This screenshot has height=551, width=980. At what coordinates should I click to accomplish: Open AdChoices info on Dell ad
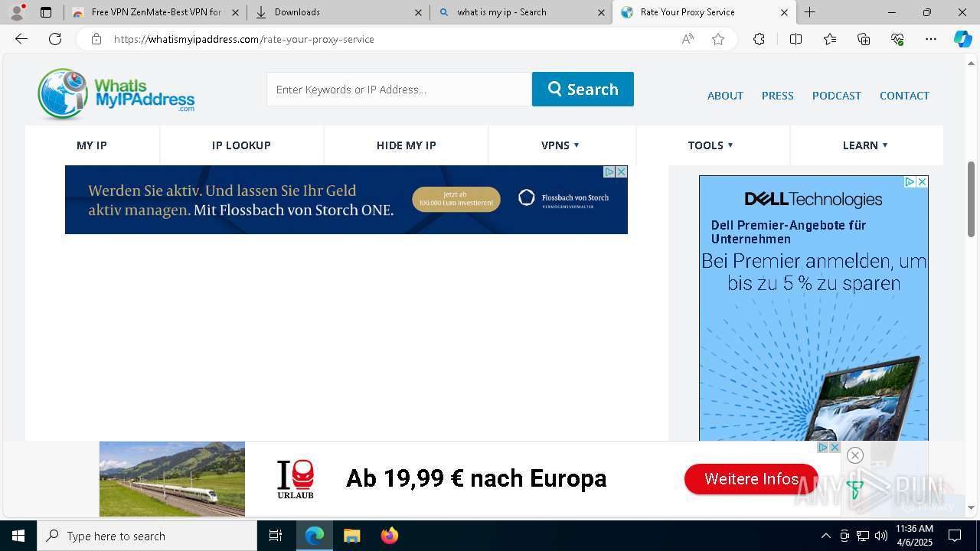point(910,182)
